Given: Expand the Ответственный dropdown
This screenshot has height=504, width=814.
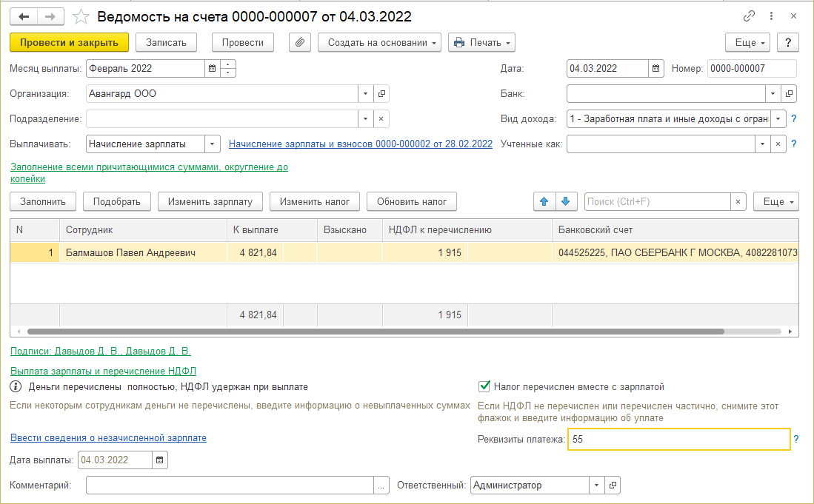Looking at the screenshot, I should point(596,485).
